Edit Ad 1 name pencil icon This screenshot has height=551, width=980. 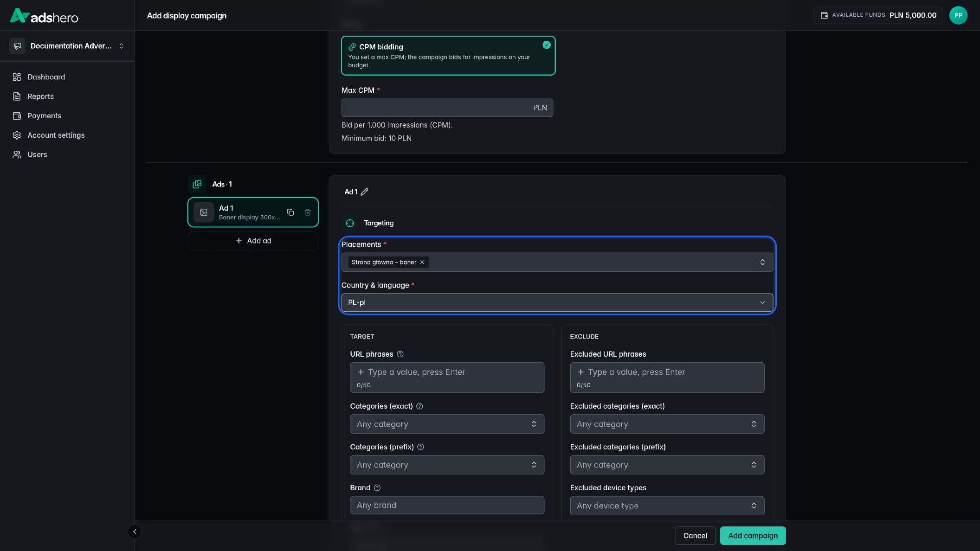[365, 192]
